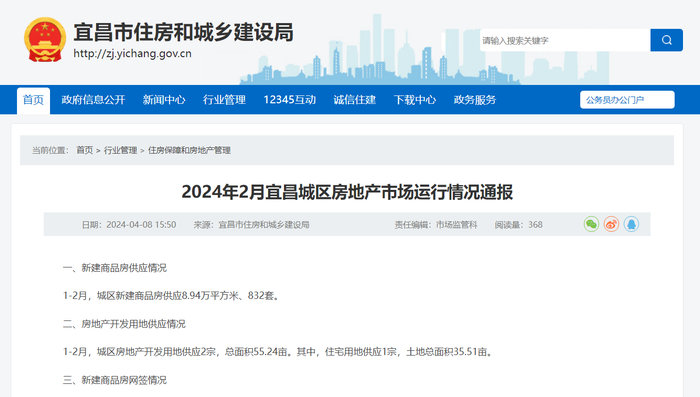Click breadcrumb link 行业管理

click(121, 150)
